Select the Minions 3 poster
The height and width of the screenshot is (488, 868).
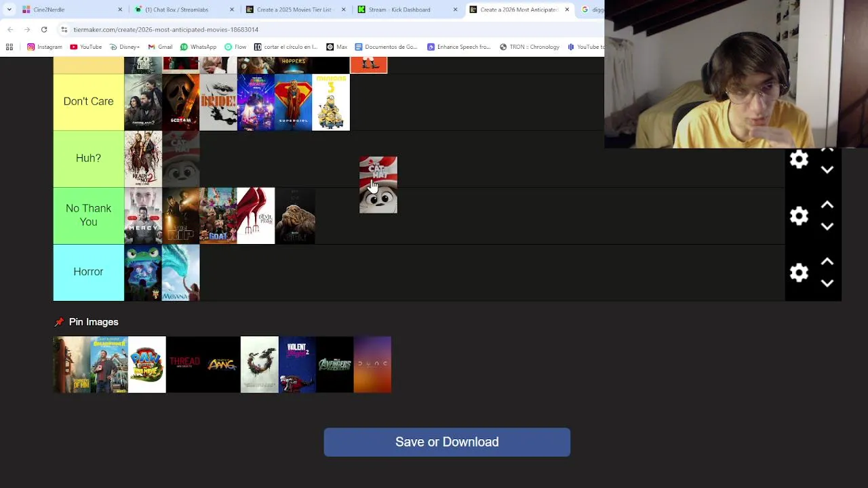(331, 102)
